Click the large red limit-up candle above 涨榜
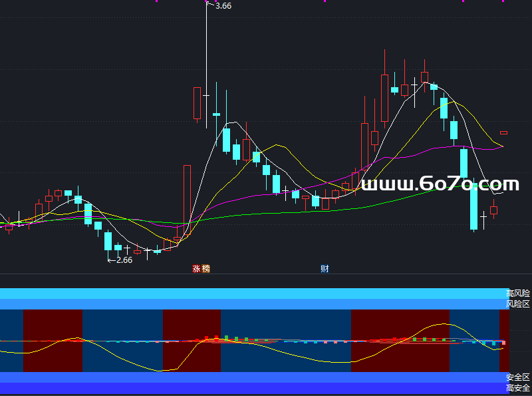This screenshot has height=396, width=532. click(x=188, y=200)
